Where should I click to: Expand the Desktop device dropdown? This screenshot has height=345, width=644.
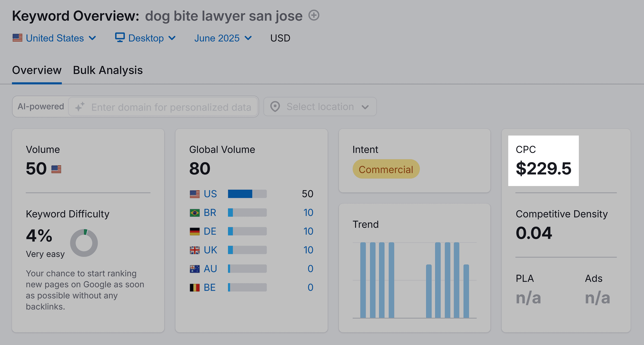tap(146, 38)
